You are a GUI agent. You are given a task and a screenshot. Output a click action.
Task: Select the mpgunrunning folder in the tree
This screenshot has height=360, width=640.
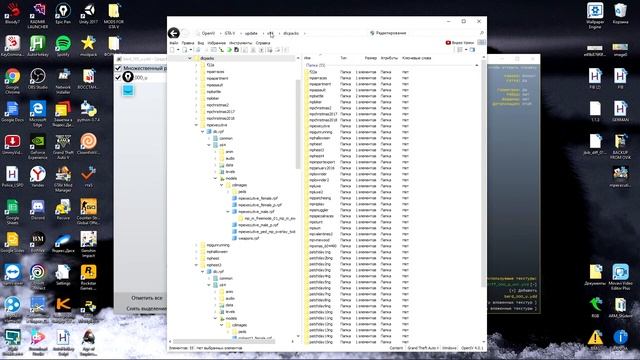click(218, 245)
